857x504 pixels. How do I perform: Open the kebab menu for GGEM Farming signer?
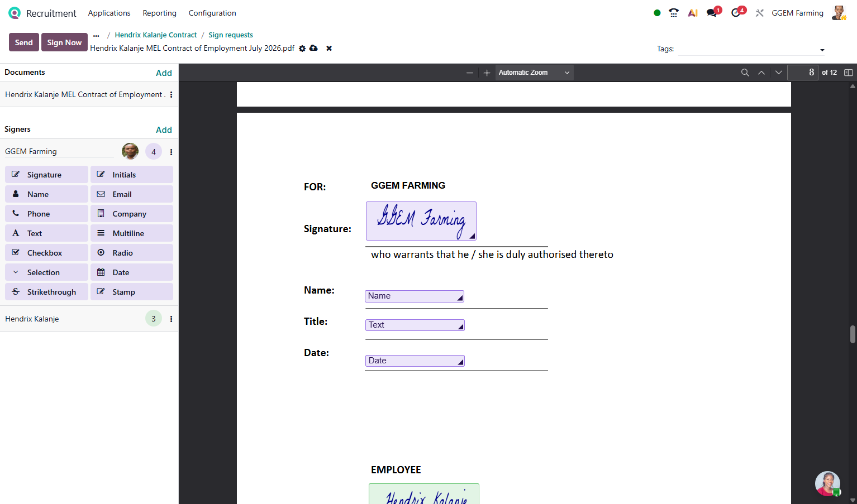pos(171,152)
